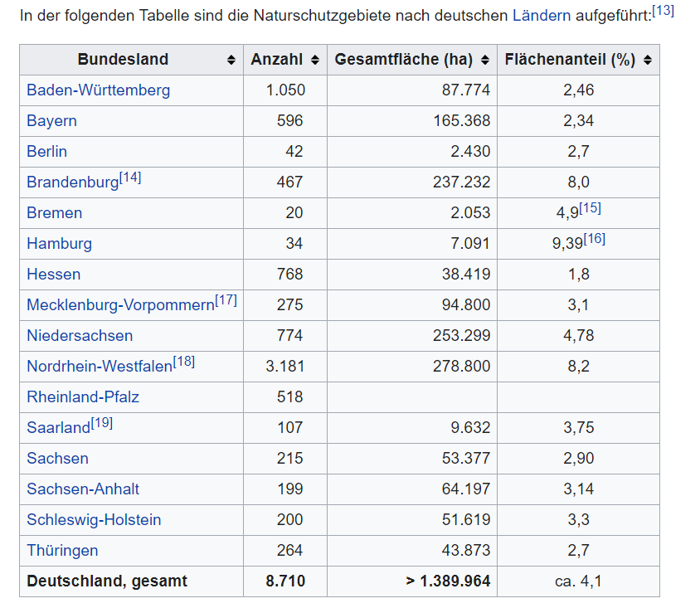Image resolution: width=700 pixels, height=608 pixels.
Task: Open footnote 16 beside 9,39
Action: 594,239
